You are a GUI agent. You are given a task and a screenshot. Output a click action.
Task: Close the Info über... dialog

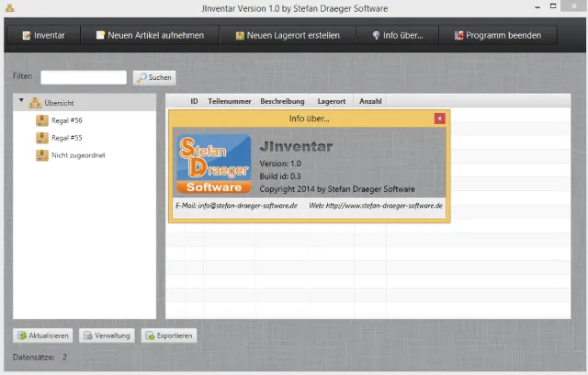coord(440,119)
